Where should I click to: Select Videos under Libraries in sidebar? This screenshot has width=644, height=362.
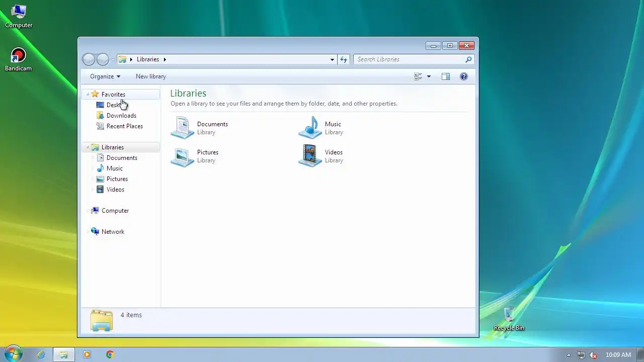(115, 190)
